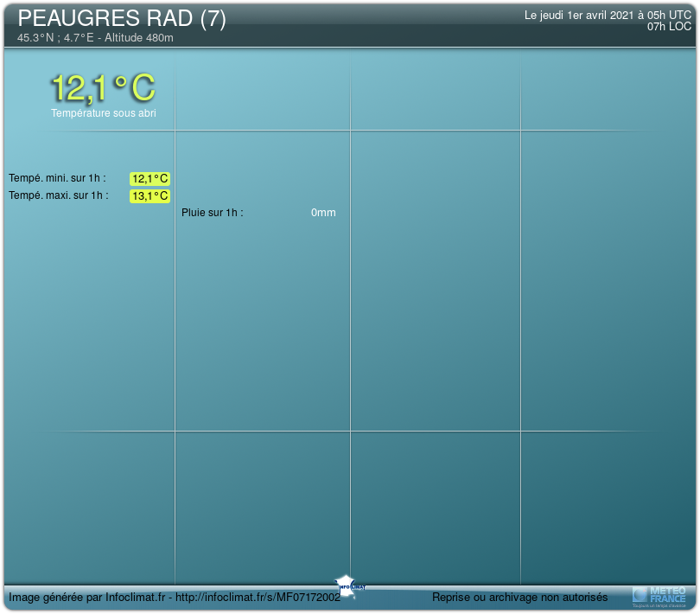Screen dimensions: 700x614
Task: Click the 'Tempé. mini. sur 1h' label
Action: (57, 178)
